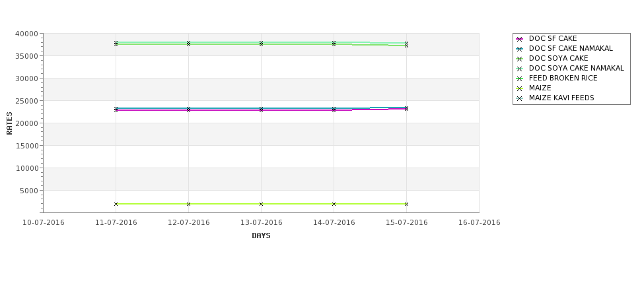Screen dimensions: 644x283
Task: Click the FEED BROKEN RICE legend label
Action: [563, 78]
